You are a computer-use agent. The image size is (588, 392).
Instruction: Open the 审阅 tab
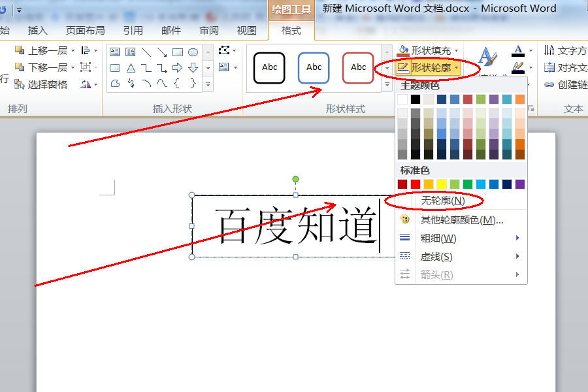[x=209, y=31]
